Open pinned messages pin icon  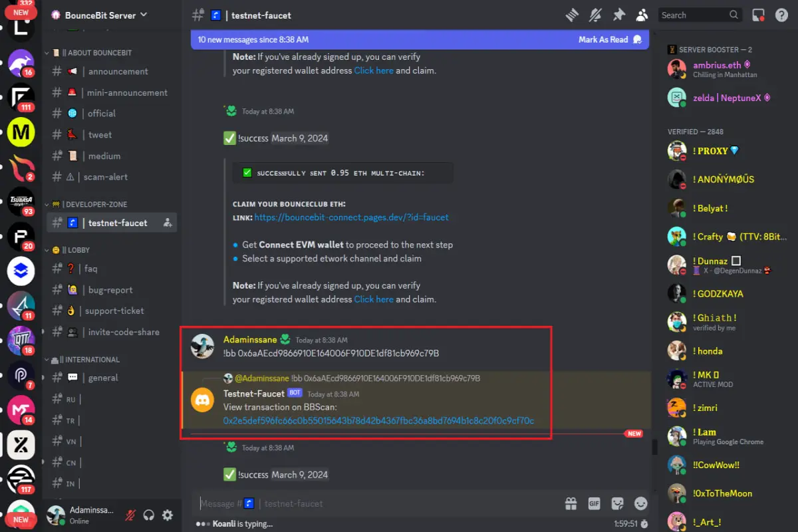click(618, 15)
